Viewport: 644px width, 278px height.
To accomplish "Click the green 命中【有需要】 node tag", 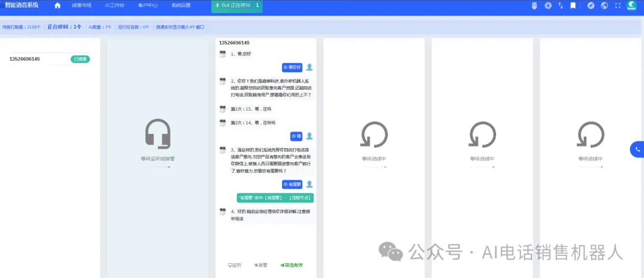I will [x=275, y=198].
